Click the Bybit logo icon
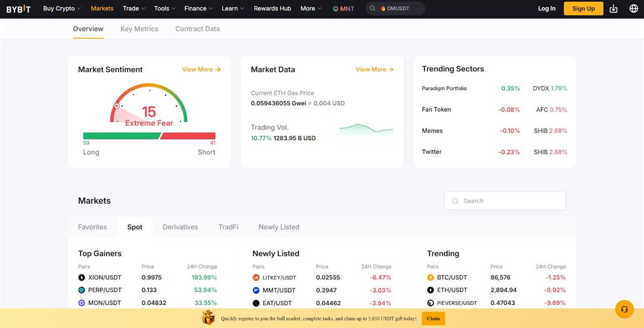644x328 pixels. [18, 8]
